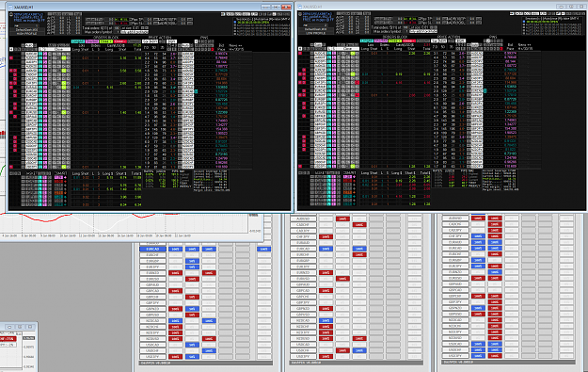588x372 pixels.
Task: Choose GBPCHF symbol in right bottom panel
Action: pyautogui.click(x=455, y=296)
